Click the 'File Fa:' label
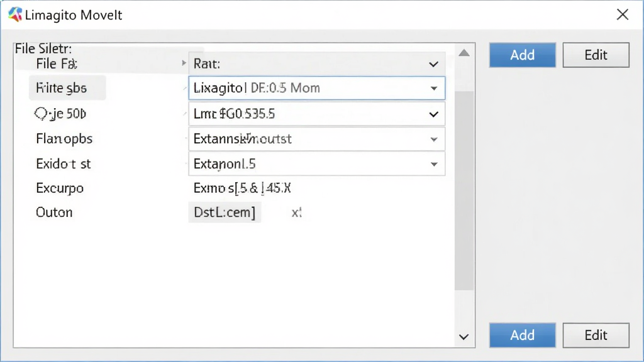 (57, 63)
